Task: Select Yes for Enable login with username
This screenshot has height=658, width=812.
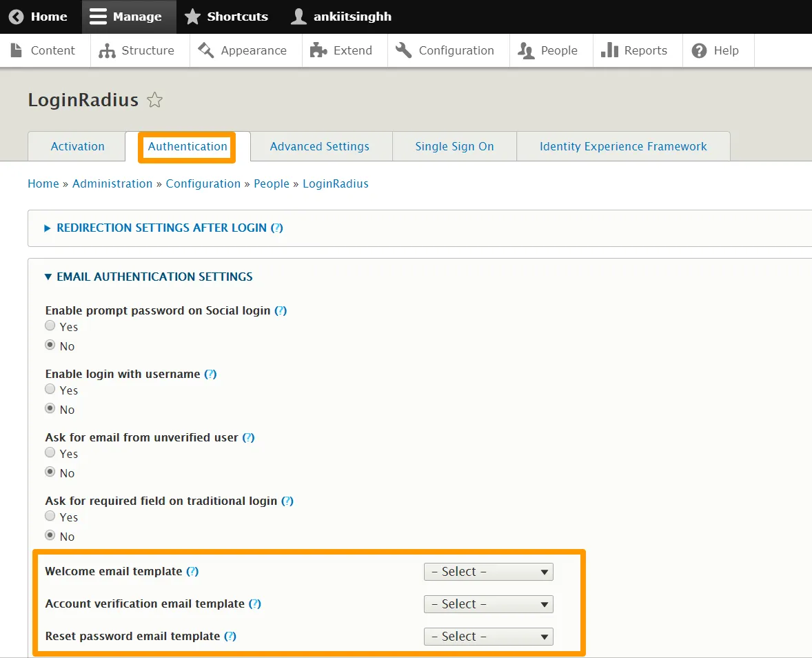Action: (x=50, y=390)
